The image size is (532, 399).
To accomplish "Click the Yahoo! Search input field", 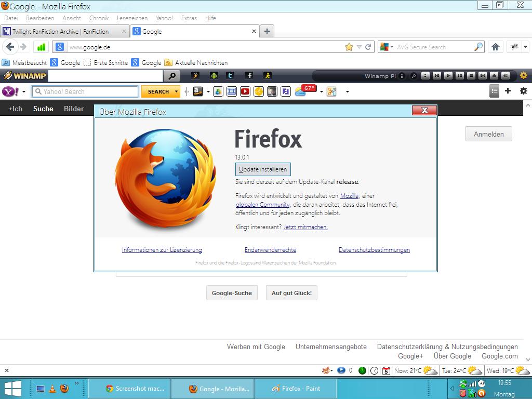I will point(85,91).
